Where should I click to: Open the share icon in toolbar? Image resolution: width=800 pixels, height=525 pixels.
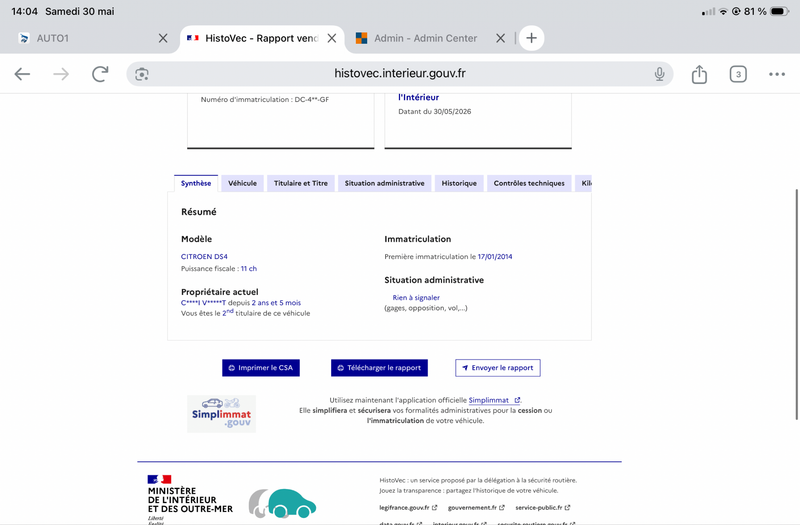[699, 74]
